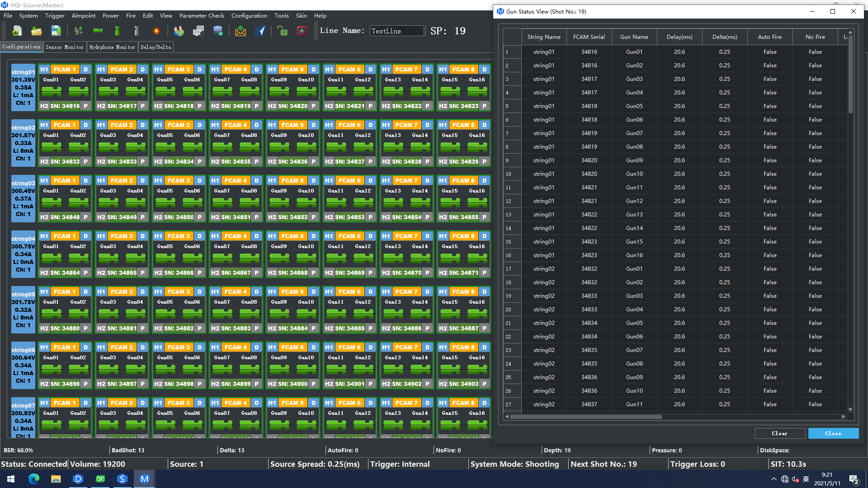Click the Line Name input field
This screenshot has height=488, width=868.
click(396, 31)
